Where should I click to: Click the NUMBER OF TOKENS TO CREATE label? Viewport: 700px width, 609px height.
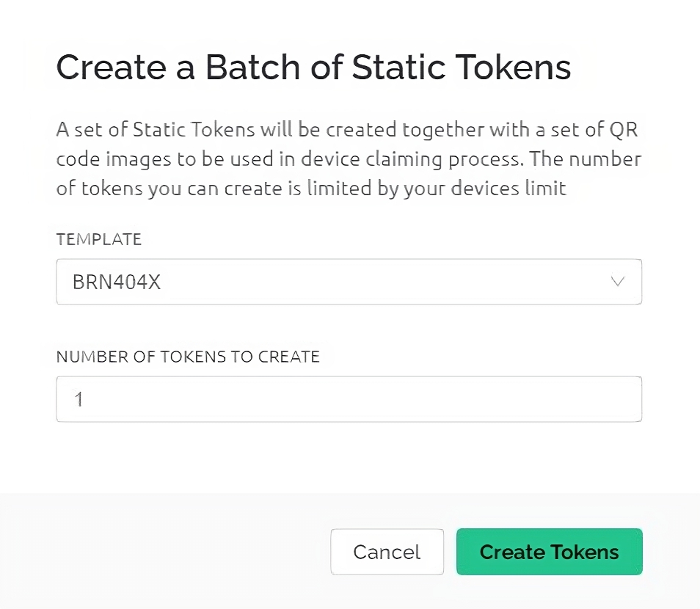(x=188, y=357)
